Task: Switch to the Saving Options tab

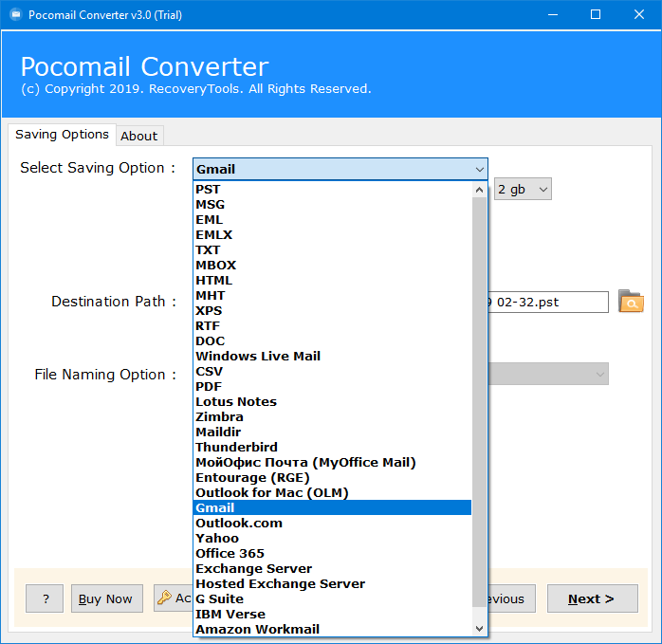Action: tap(62, 135)
